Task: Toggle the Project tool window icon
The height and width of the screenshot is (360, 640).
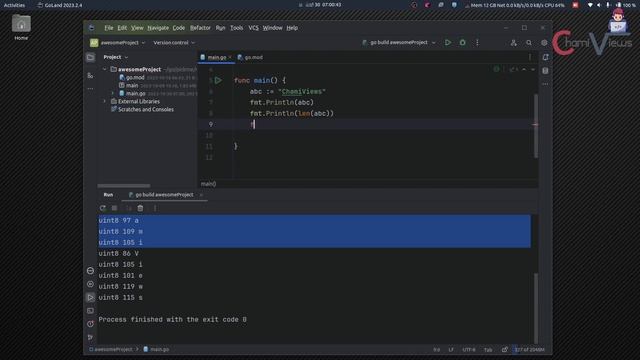Action: [x=90, y=57]
